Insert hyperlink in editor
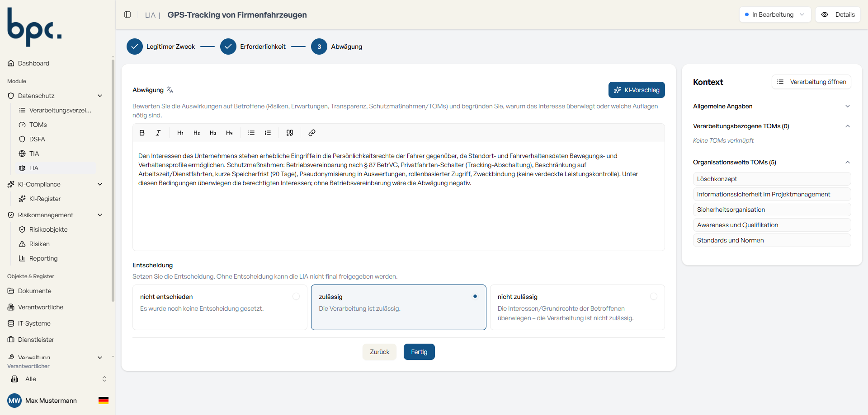The height and width of the screenshot is (415, 868). (x=312, y=133)
